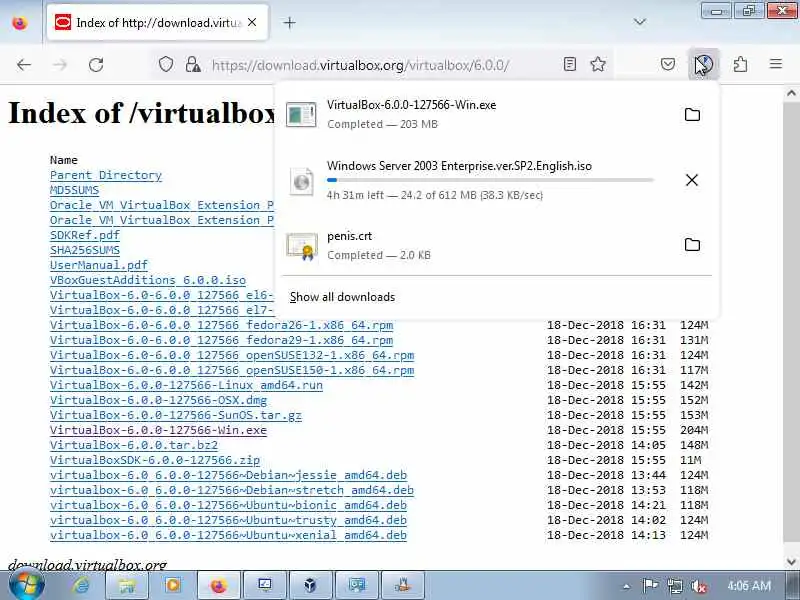800x600 pixels.
Task: Open the network icon in tray
Action: pos(675,586)
